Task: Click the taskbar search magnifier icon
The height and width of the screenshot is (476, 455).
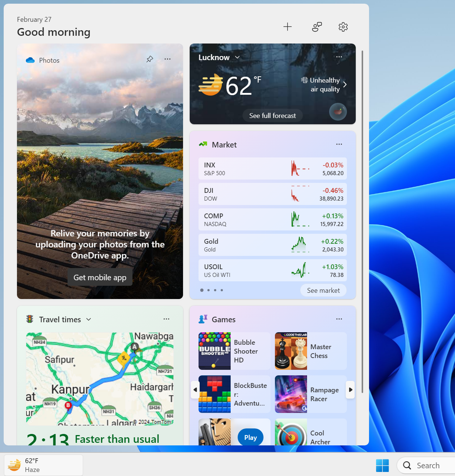Action: pyautogui.click(x=407, y=465)
